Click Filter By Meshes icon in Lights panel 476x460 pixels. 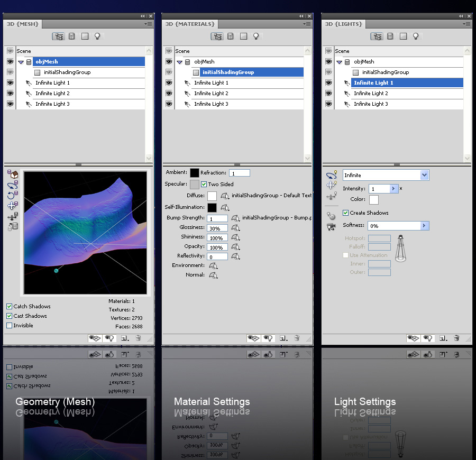pos(390,36)
